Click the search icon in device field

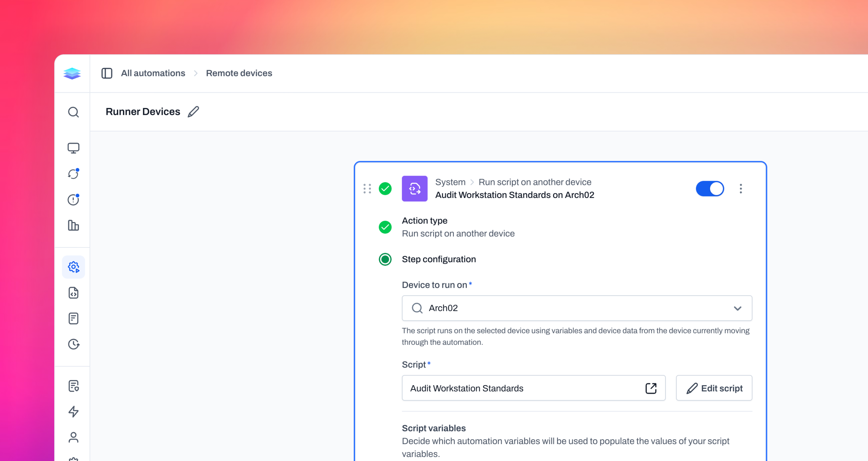[x=417, y=308]
